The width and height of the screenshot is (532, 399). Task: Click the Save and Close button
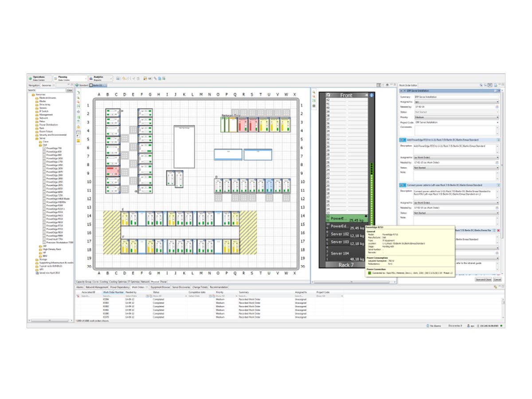coord(483,279)
